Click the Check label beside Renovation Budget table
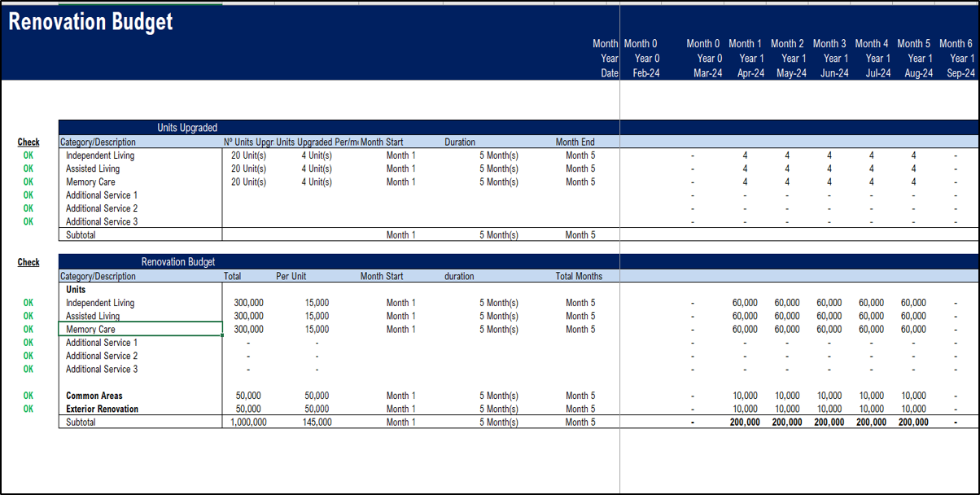The image size is (980, 495). 28,262
